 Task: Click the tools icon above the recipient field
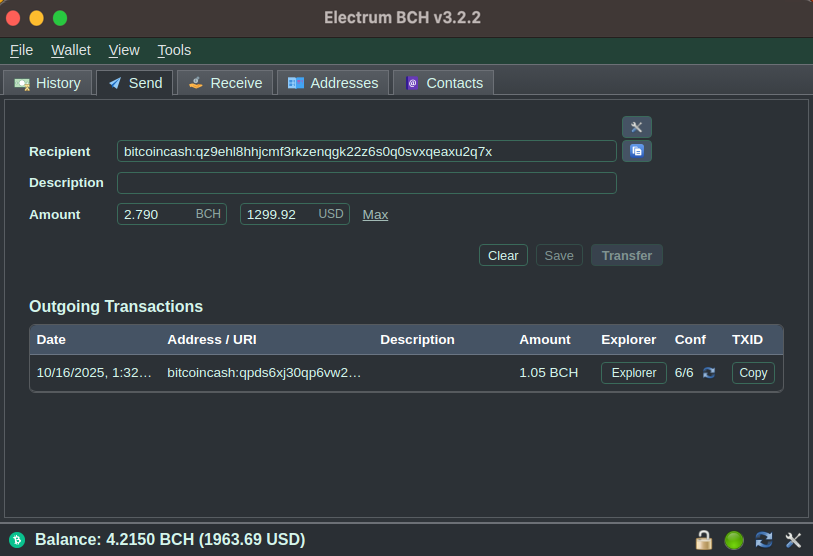click(637, 127)
